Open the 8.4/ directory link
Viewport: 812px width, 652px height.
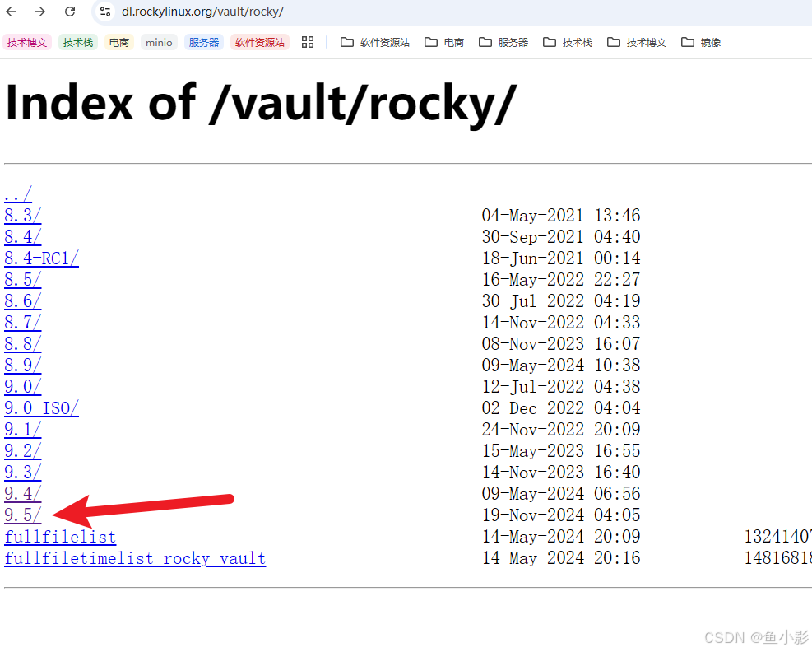point(23,237)
